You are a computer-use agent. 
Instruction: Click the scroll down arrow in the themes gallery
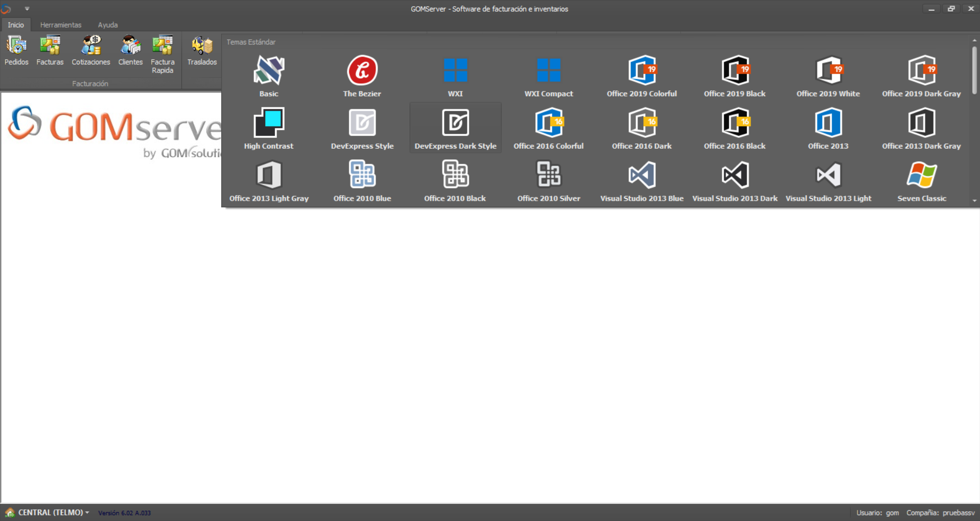tap(975, 201)
